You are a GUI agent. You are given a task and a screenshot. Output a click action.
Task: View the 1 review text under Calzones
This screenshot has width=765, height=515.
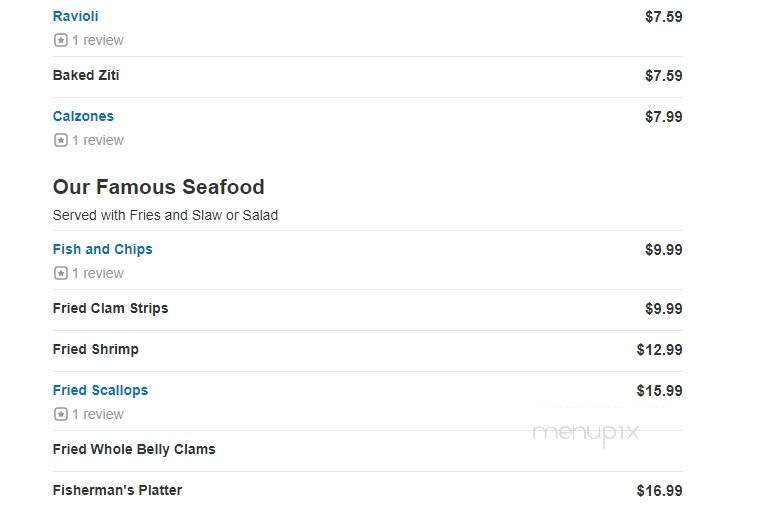click(x=98, y=141)
